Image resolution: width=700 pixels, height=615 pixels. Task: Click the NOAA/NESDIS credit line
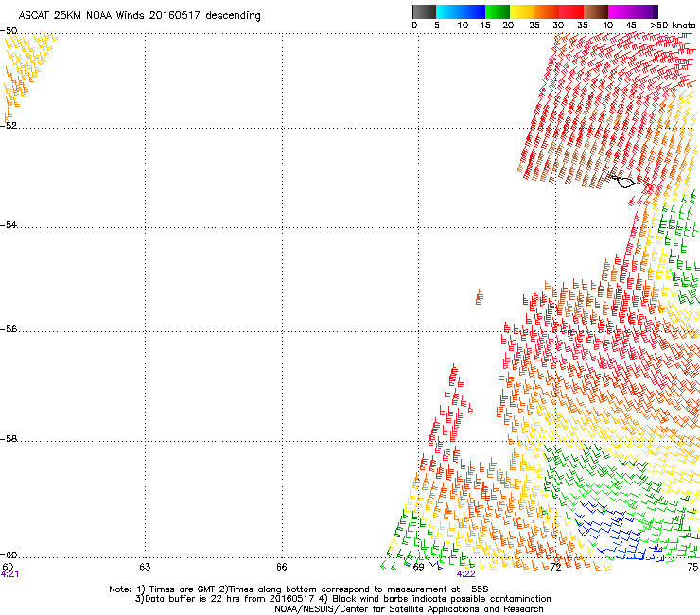[409, 609]
